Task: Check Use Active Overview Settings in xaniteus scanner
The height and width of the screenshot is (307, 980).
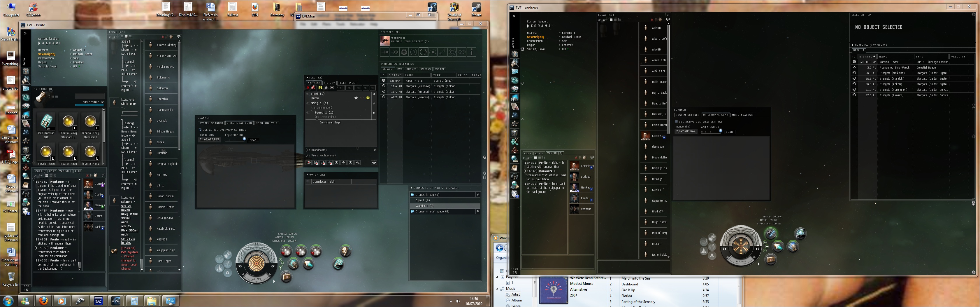Action: pos(677,121)
